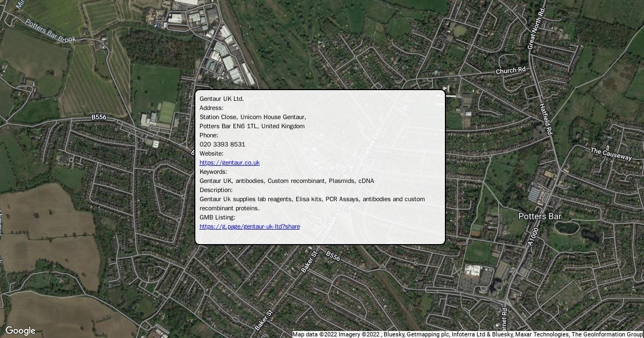
Task: Click the Gentaur UK Ltd. title text
Action: coord(222,99)
